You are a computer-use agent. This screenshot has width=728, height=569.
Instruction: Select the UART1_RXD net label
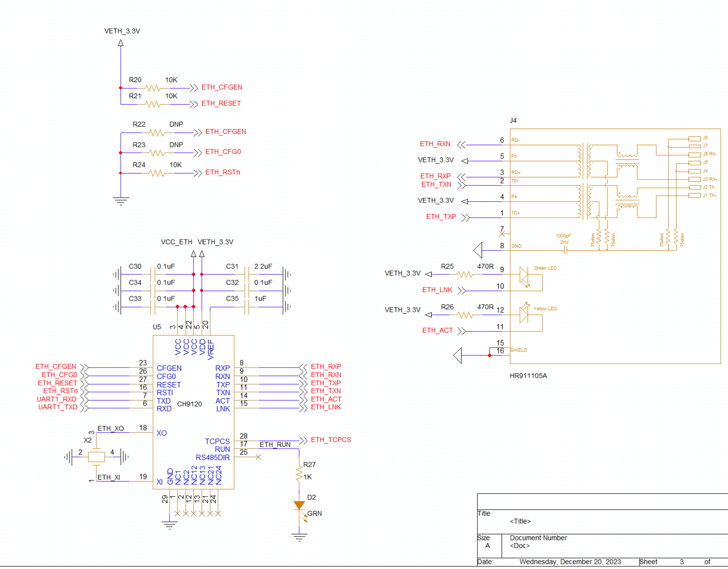pyautogui.click(x=57, y=399)
